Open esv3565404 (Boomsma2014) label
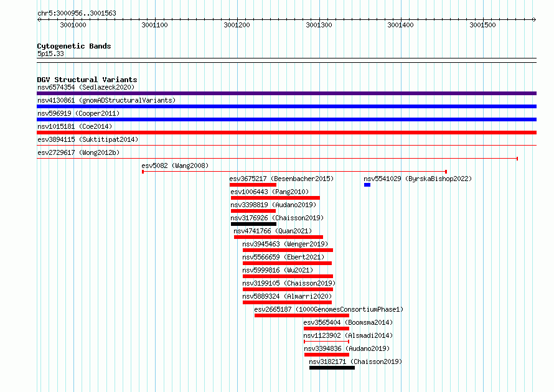The width and height of the screenshot is (554, 392). pyautogui.click(x=348, y=322)
